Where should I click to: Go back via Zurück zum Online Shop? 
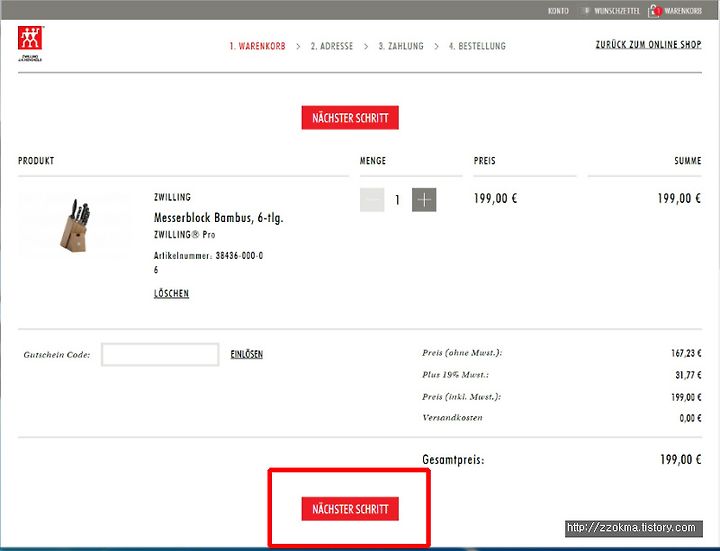tap(648, 45)
